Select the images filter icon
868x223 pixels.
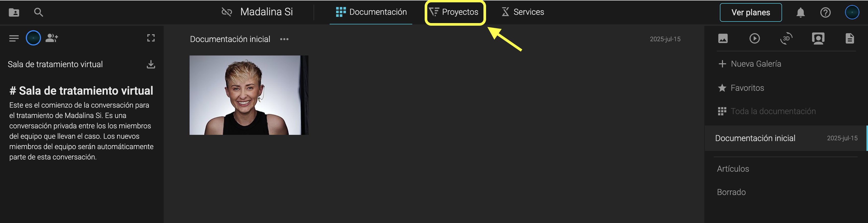coord(723,38)
